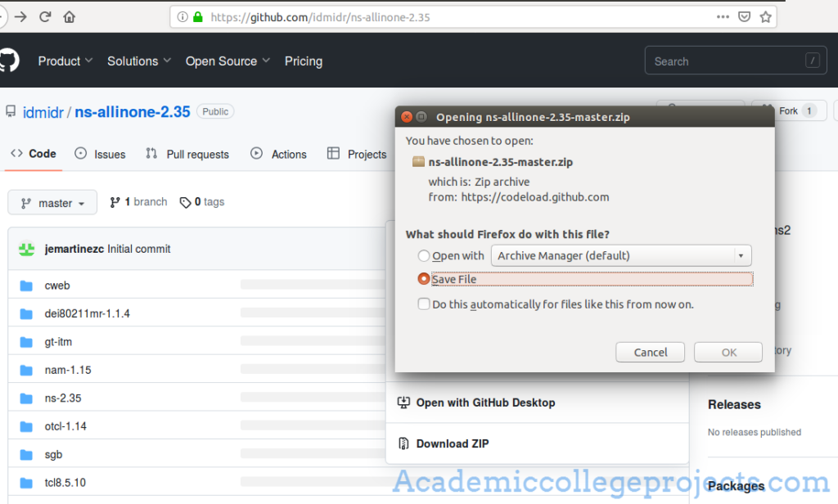Click the zip package icon in dialog

(x=418, y=161)
